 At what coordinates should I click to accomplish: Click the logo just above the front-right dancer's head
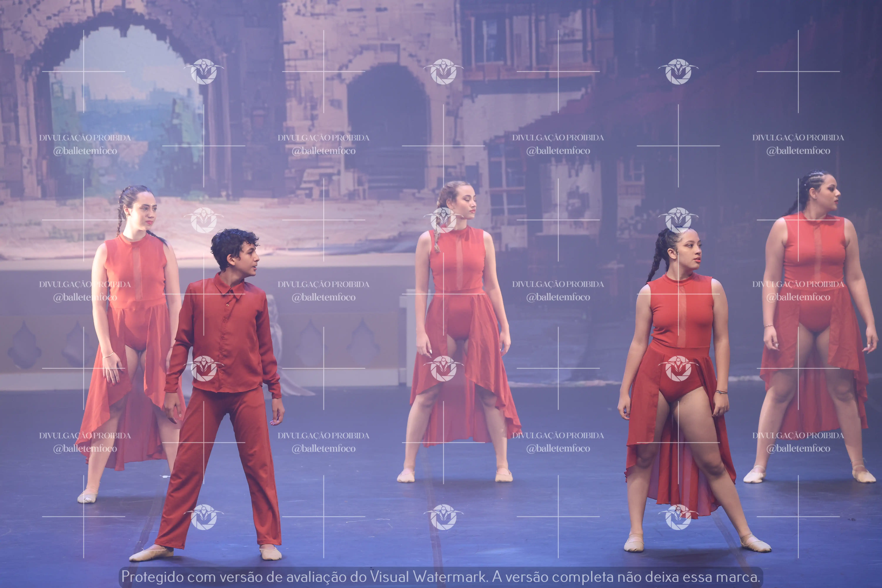[678, 219]
